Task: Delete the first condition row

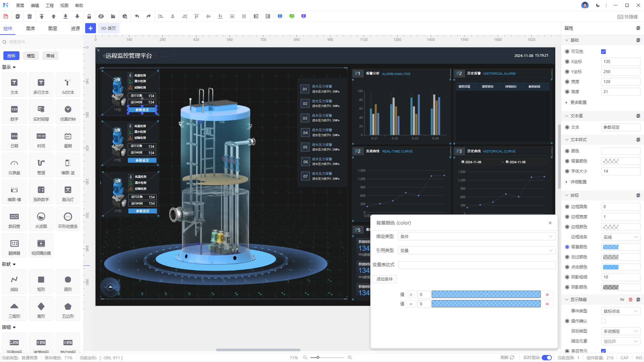Action: coord(547,295)
